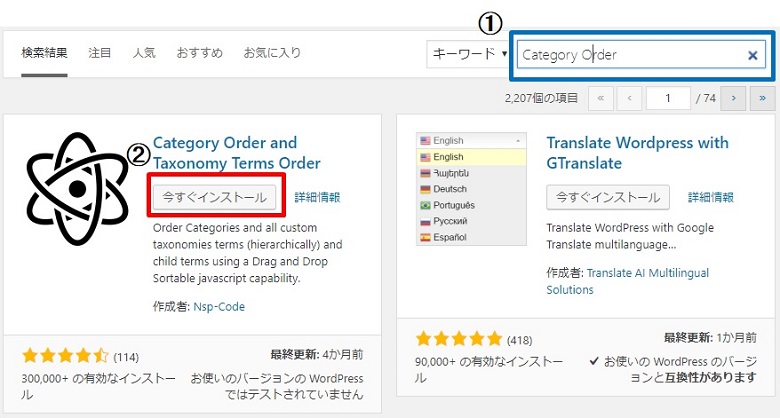Click the current page number box
Screen dimensions: 780x418
click(x=668, y=98)
